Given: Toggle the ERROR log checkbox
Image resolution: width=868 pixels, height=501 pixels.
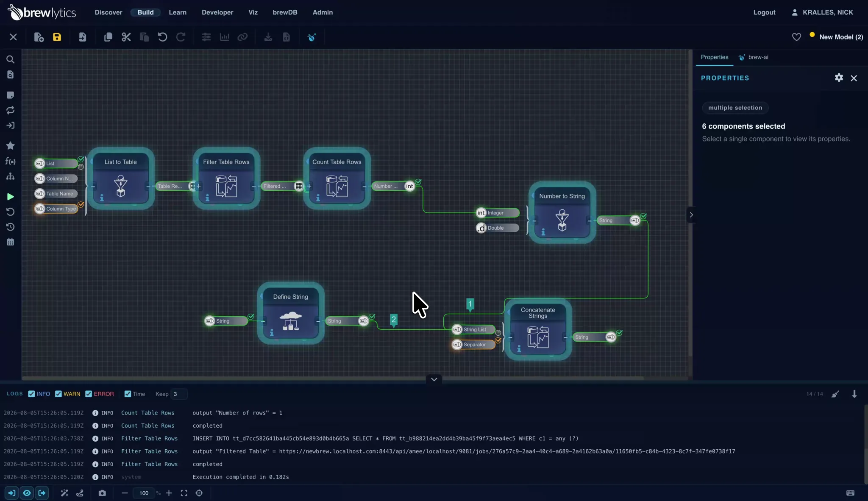Looking at the screenshot, I should (89, 394).
